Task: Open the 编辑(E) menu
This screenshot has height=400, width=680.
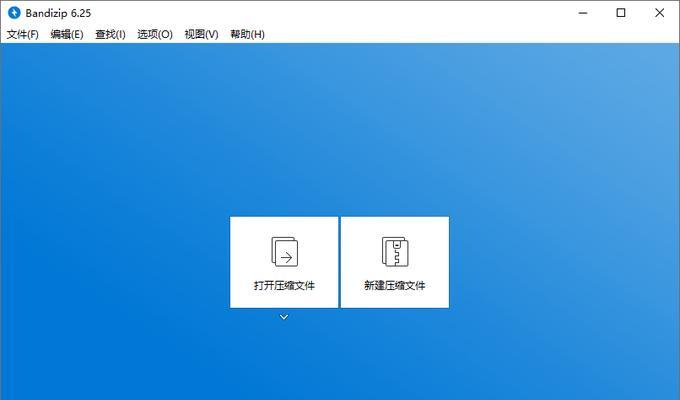Action: [x=67, y=34]
